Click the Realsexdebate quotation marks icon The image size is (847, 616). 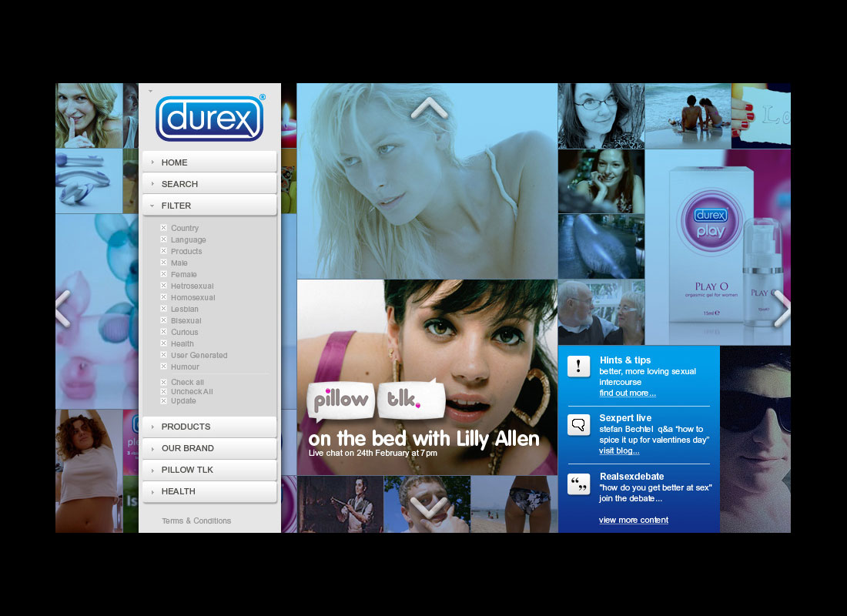coord(578,483)
